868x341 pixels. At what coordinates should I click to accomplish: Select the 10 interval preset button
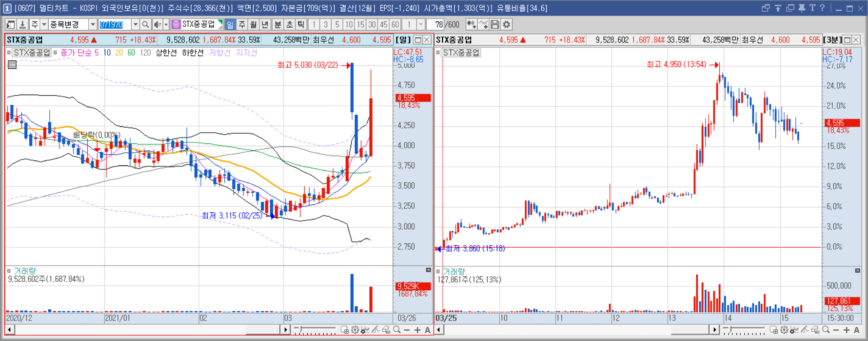(x=349, y=24)
